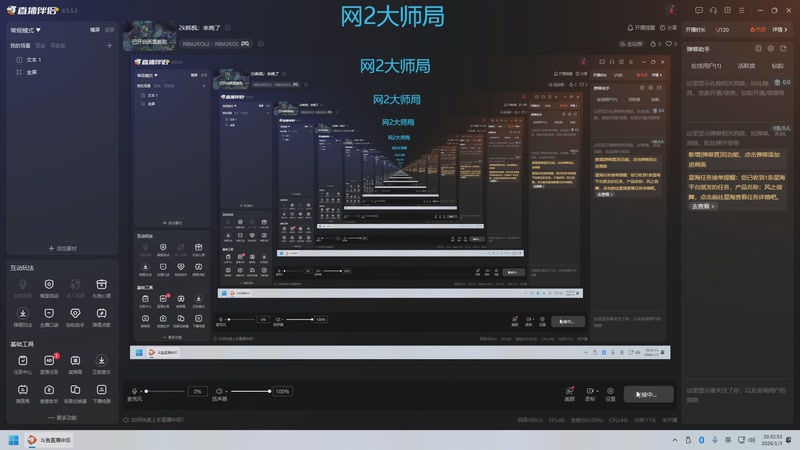This screenshot has height=450, width=800.
Task: Open the 设置 settings icon in bottom bar
Action: 610,393
